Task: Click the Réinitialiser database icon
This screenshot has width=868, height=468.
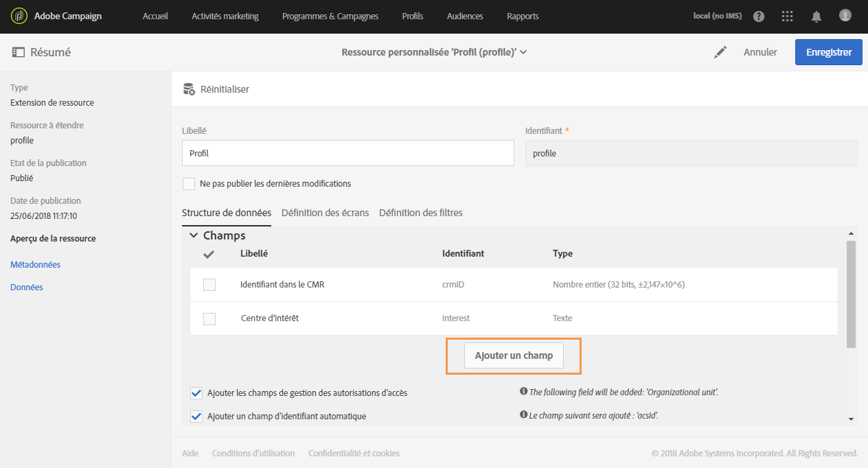Action: [189, 89]
